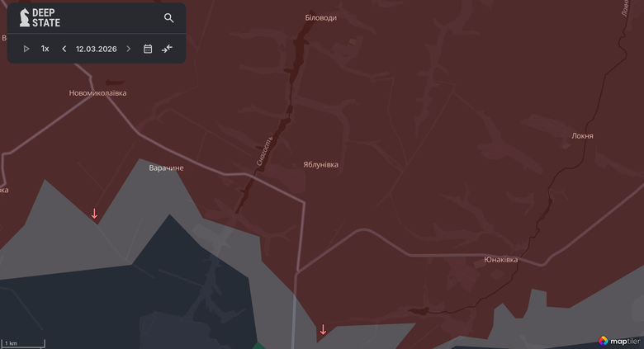
Task: Click the 12.03.2026 date label
Action: click(x=96, y=49)
